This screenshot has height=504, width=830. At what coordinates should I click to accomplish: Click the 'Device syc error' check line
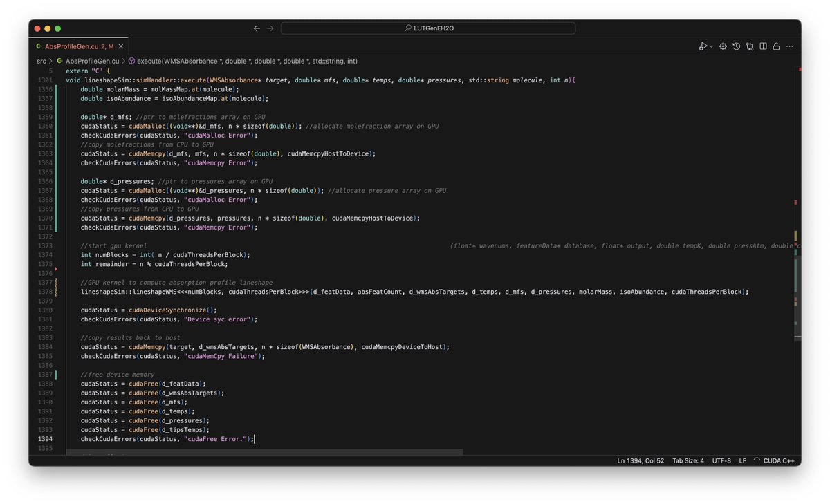[169, 319]
